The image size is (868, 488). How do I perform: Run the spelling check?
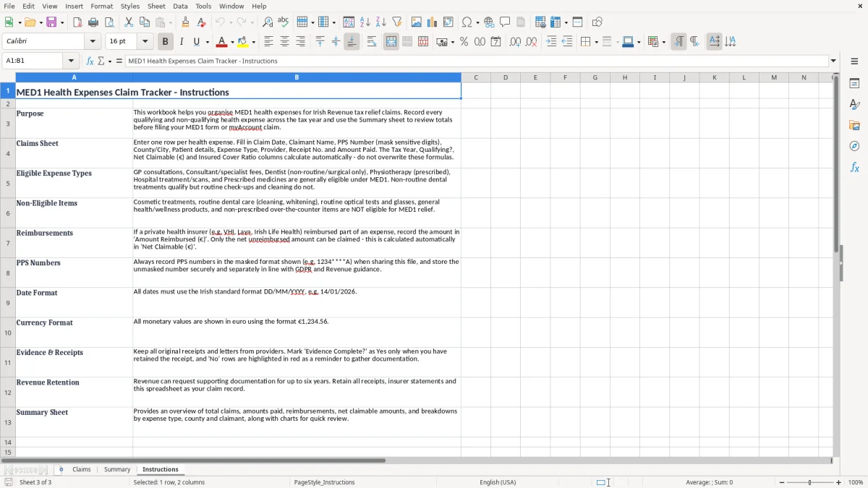click(283, 22)
